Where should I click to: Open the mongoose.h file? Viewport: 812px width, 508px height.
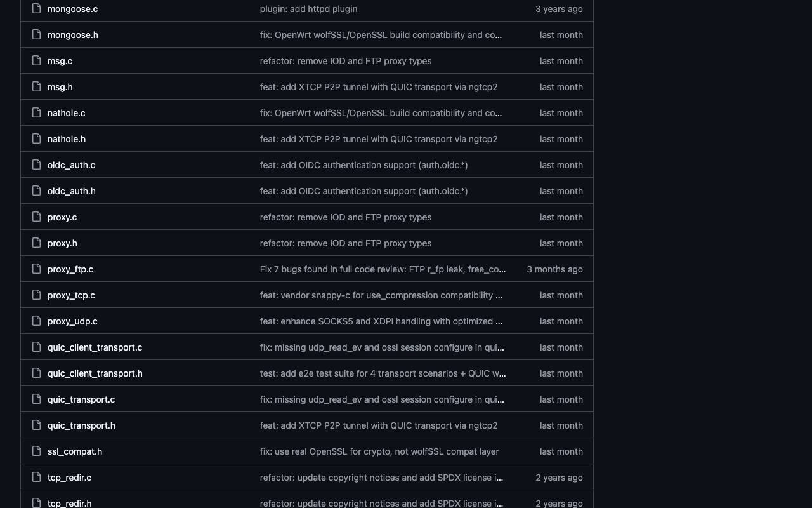73,35
